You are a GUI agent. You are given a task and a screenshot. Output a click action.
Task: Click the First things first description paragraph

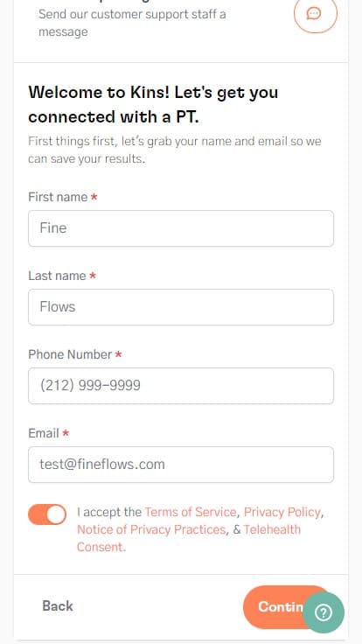[x=175, y=150]
